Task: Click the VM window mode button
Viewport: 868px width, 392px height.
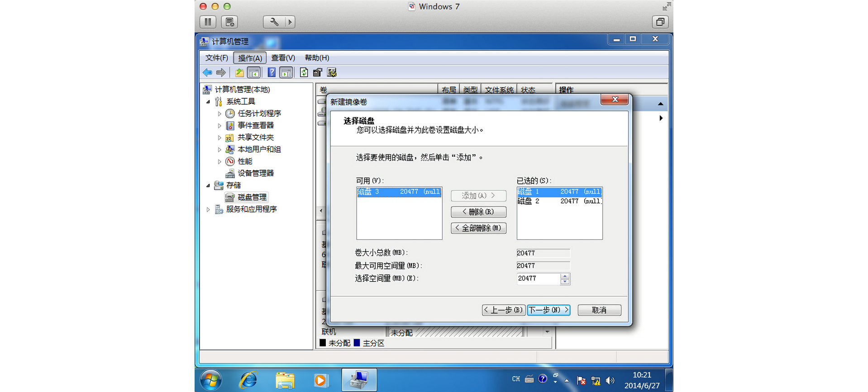Action: pyautogui.click(x=660, y=22)
